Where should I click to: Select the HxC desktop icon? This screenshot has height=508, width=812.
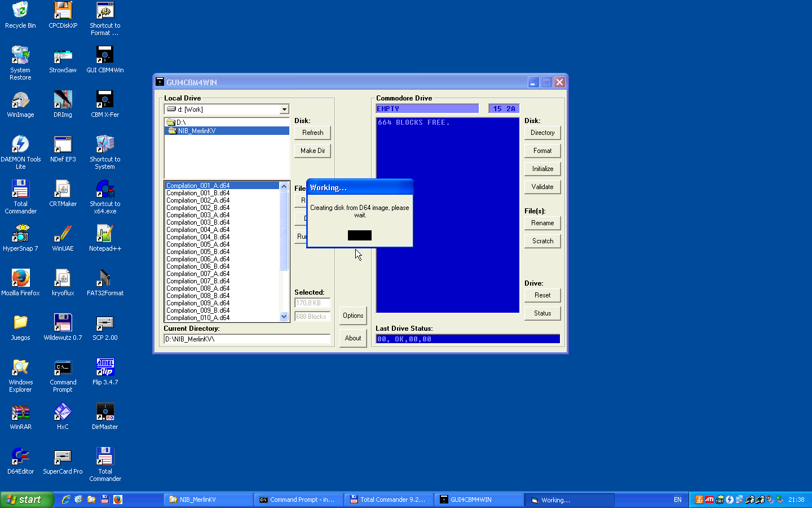point(63,417)
